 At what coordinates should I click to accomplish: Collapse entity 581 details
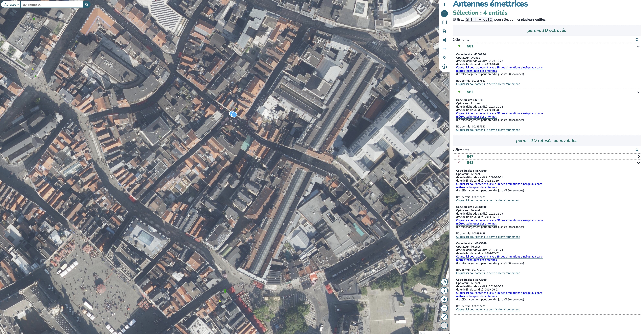point(638,46)
